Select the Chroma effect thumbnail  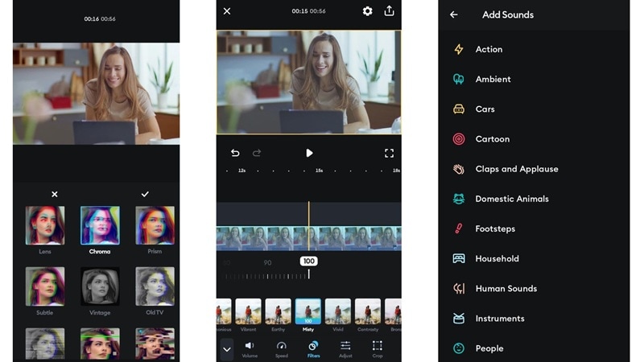click(x=100, y=225)
